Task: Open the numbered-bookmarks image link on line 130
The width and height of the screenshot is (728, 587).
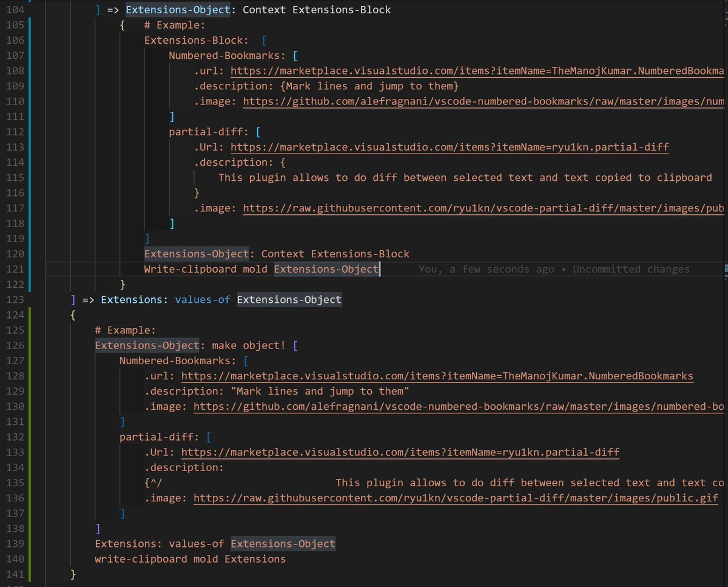Action: coord(459,407)
